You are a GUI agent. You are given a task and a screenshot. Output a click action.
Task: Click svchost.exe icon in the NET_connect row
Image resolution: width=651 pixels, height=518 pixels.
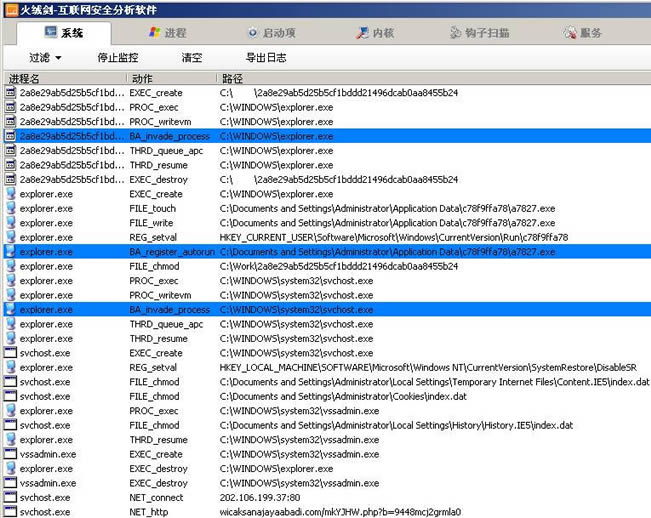coord(10,498)
